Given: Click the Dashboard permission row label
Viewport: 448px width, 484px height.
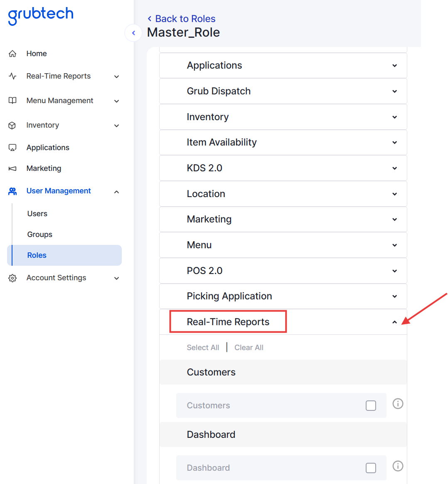Looking at the screenshot, I should tap(209, 468).
